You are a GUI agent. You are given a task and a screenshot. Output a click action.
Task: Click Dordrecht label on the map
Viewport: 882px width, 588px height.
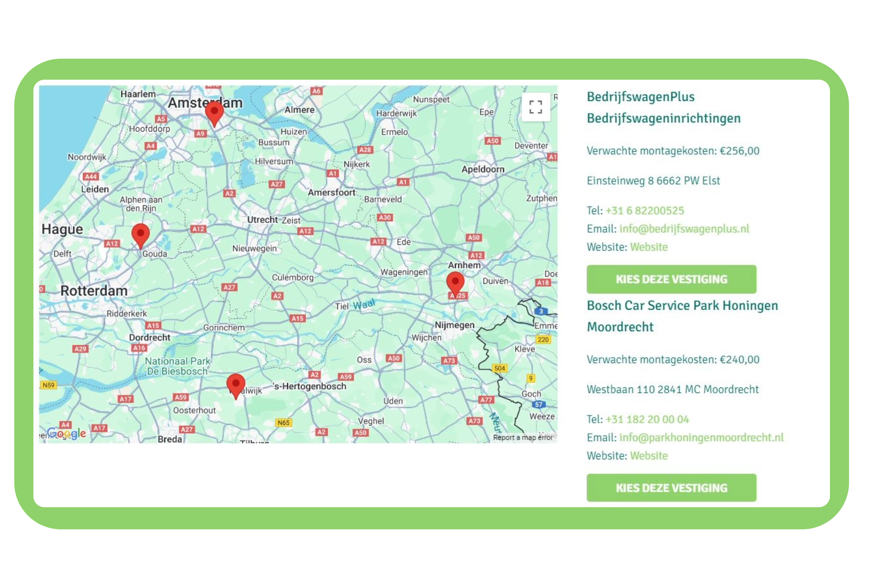150,337
